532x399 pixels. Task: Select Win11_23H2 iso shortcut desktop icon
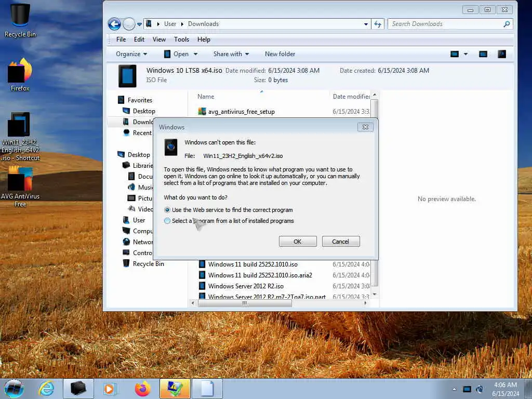click(20, 137)
